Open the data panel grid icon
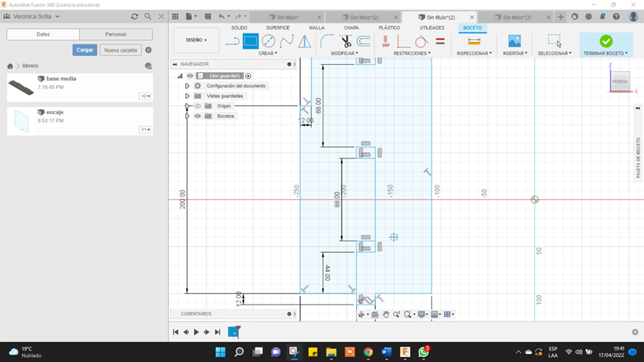The height and width of the screenshot is (362, 644). coord(175,17)
